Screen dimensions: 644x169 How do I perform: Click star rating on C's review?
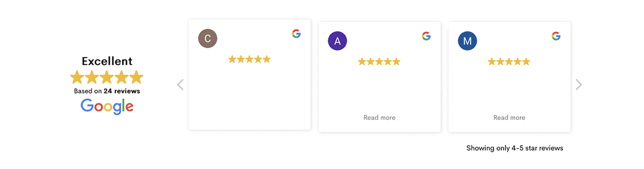pos(249,59)
